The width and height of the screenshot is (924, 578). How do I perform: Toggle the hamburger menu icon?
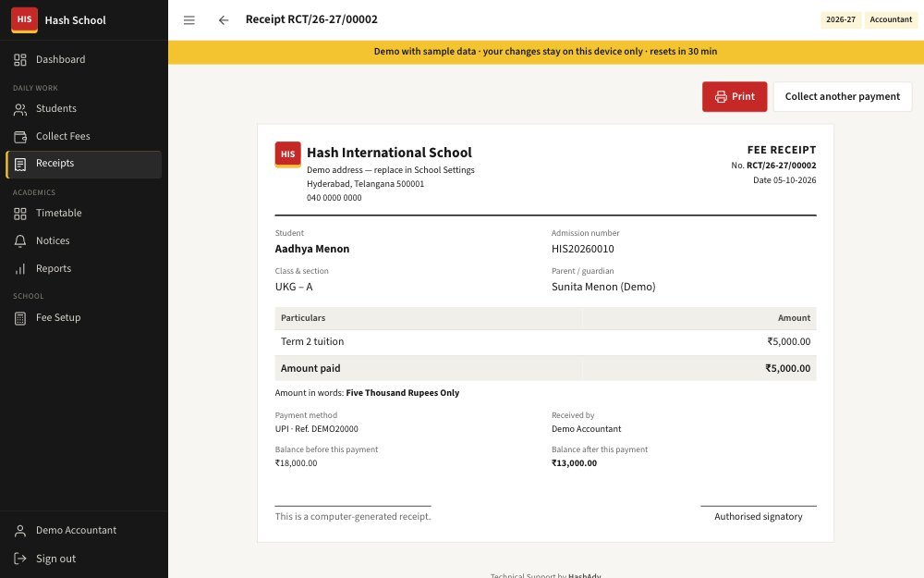[189, 20]
